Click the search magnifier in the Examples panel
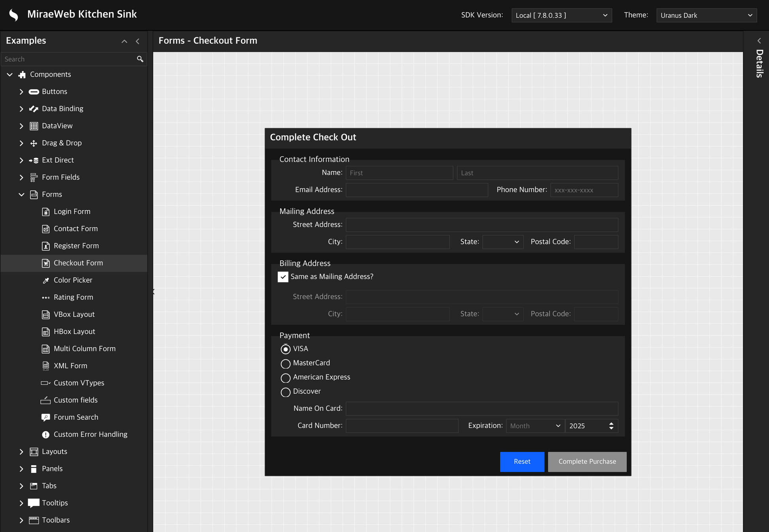The height and width of the screenshot is (532, 769). tap(140, 59)
